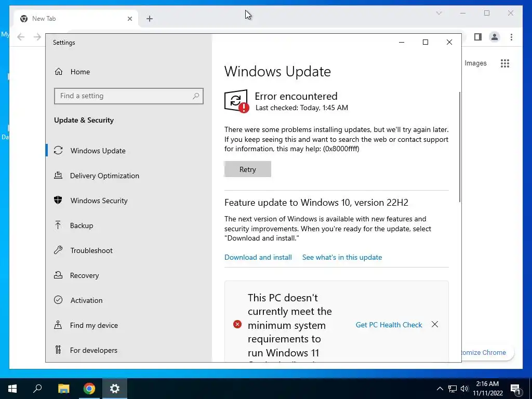Click Last checked: Today, 1:45 AM text

pos(302,108)
